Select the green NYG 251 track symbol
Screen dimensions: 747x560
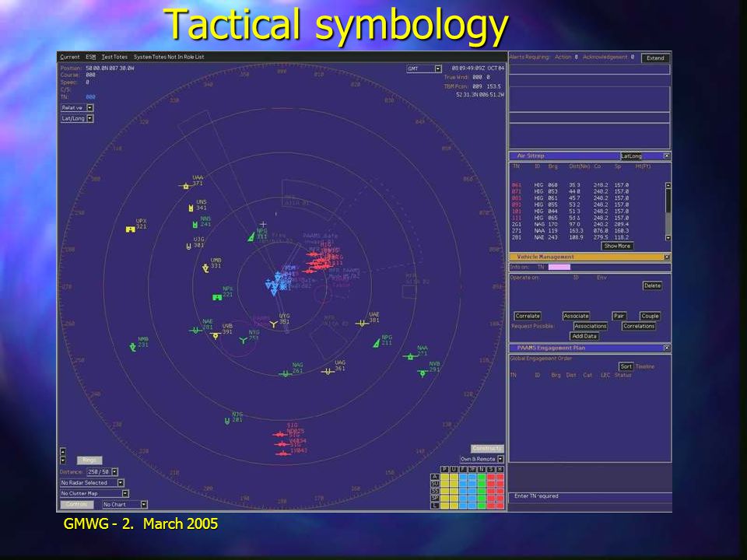(x=244, y=341)
